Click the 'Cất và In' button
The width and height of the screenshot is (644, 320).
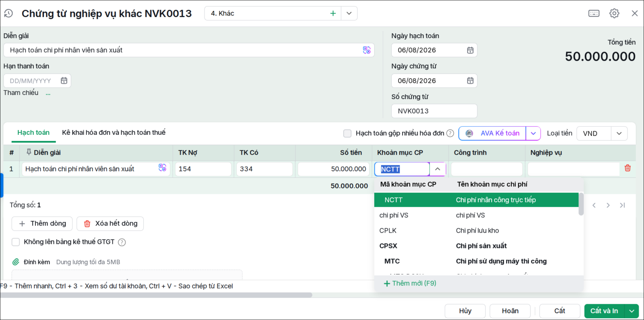point(604,311)
